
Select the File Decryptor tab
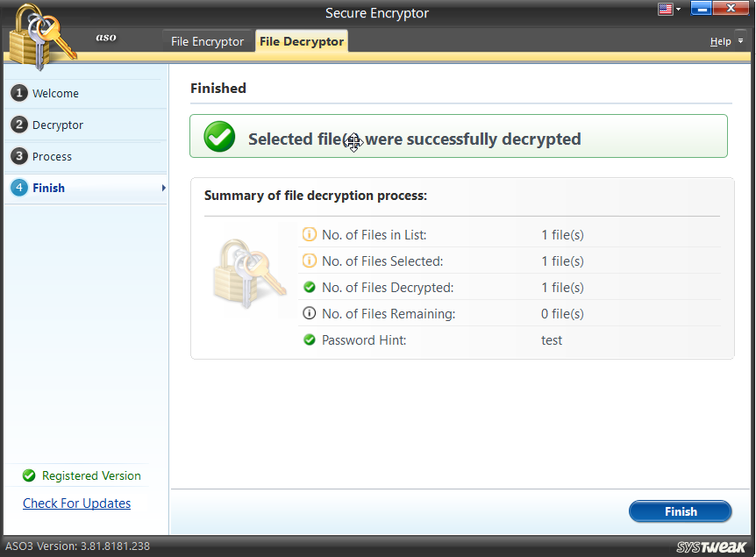[301, 40]
